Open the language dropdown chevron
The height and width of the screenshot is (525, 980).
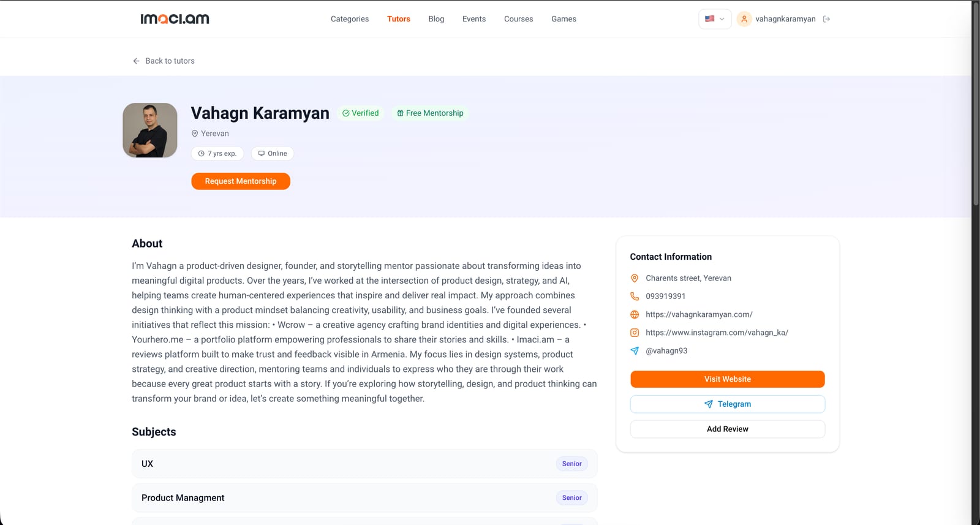pyautogui.click(x=722, y=19)
